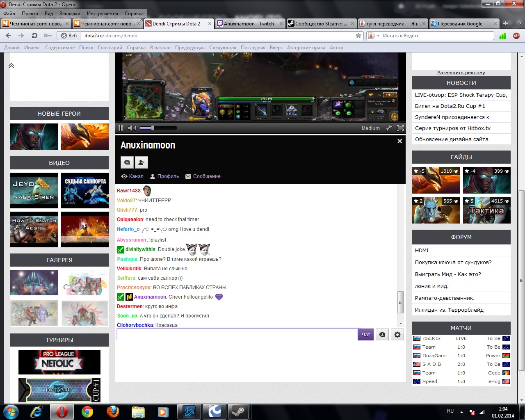The width and height of the screenshot is (525, 420).
Task: Pause the stream video
Action: (121, 128)
